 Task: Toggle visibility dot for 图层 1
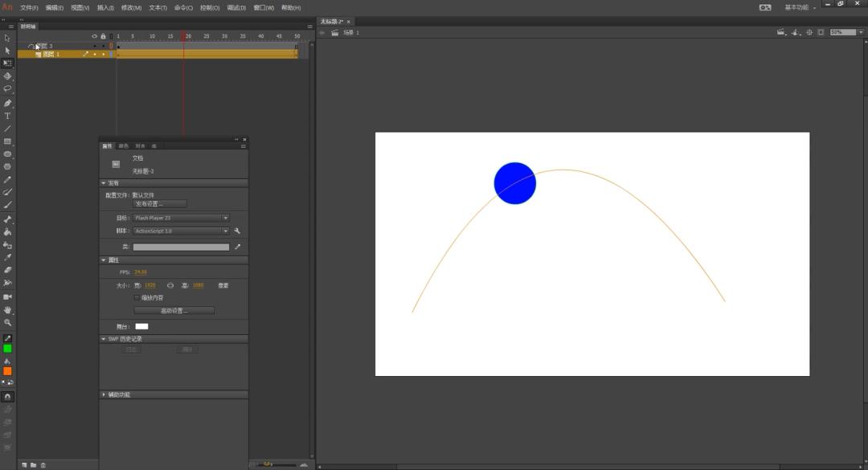point(95,55)
